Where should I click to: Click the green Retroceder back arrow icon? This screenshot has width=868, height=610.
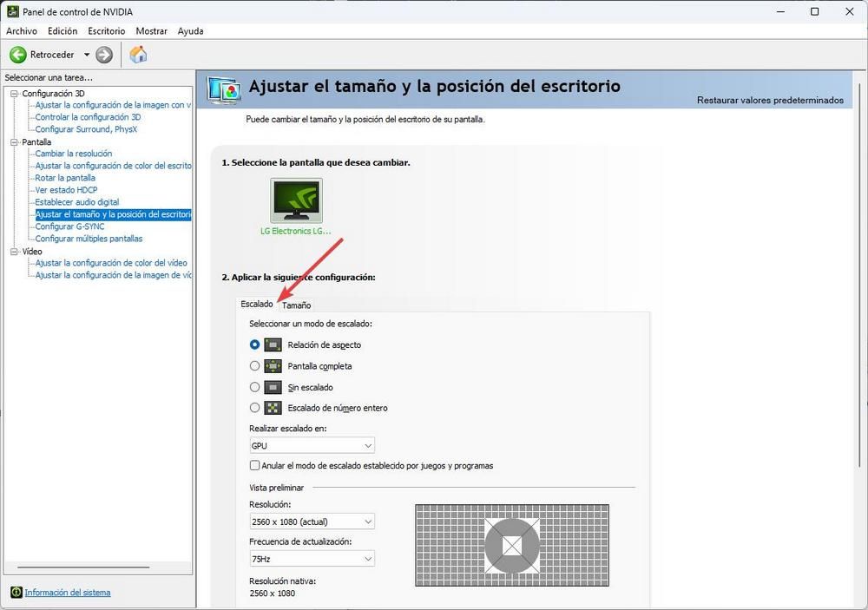(x=18, y=55)
